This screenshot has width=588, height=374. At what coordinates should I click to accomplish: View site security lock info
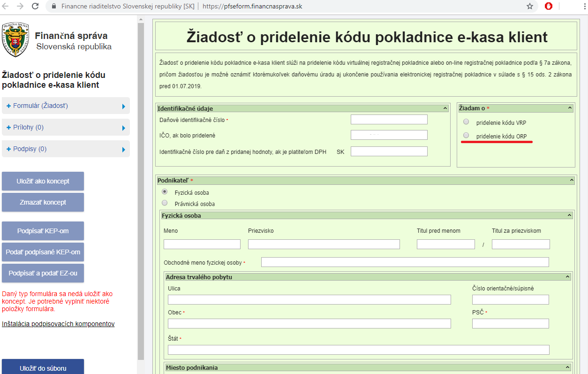point(54,7)
